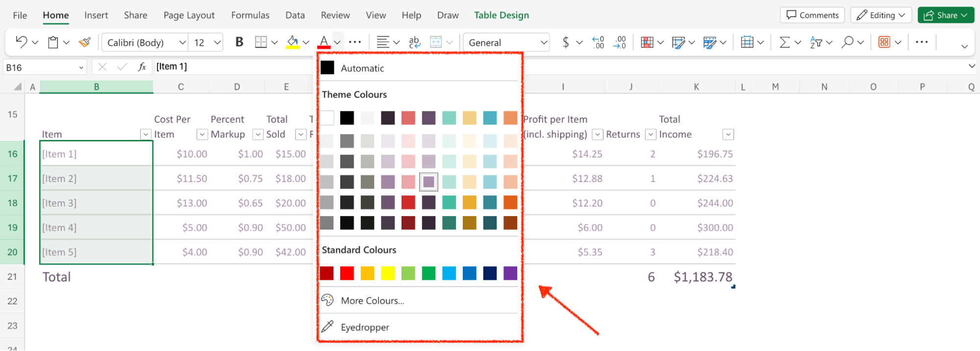Click the AutoSum sigma icon

784,42
